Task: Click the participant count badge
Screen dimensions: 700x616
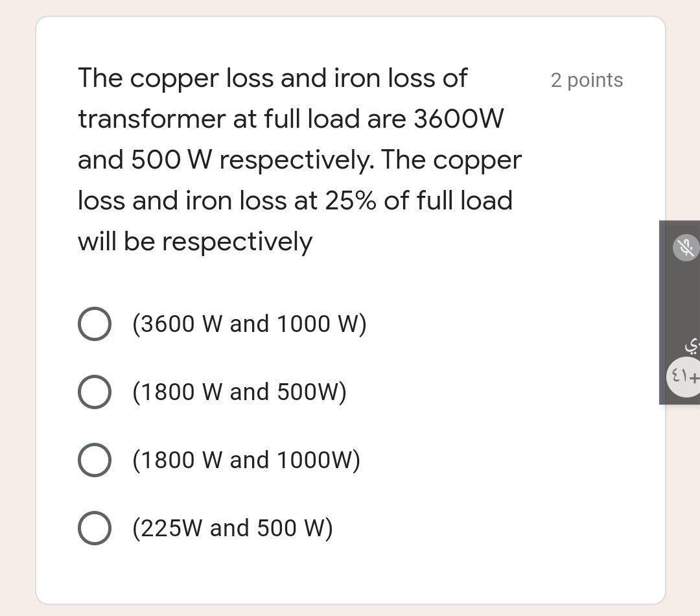Action: 684,377
